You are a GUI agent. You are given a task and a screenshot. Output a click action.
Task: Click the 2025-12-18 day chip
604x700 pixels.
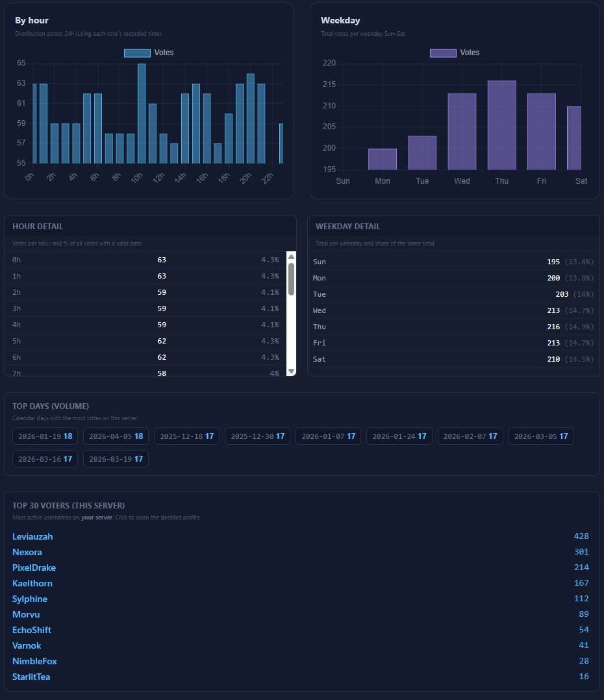pos(186,436)
